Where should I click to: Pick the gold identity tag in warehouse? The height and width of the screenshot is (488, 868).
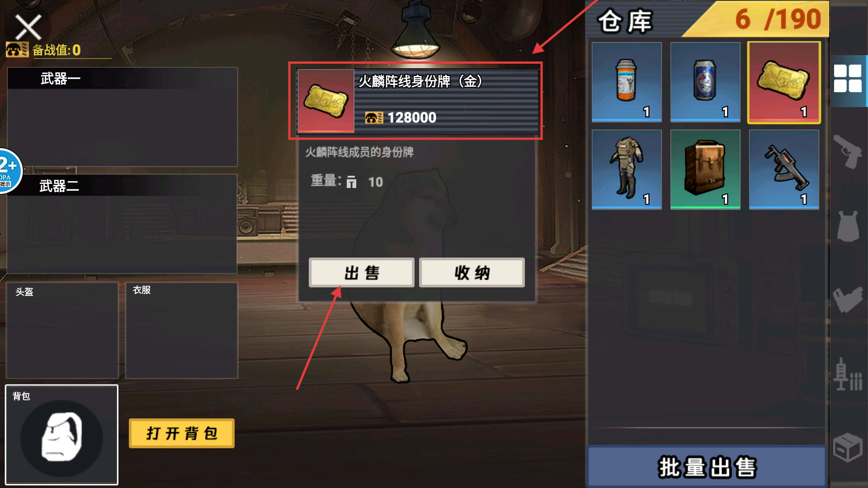point(784,82)
